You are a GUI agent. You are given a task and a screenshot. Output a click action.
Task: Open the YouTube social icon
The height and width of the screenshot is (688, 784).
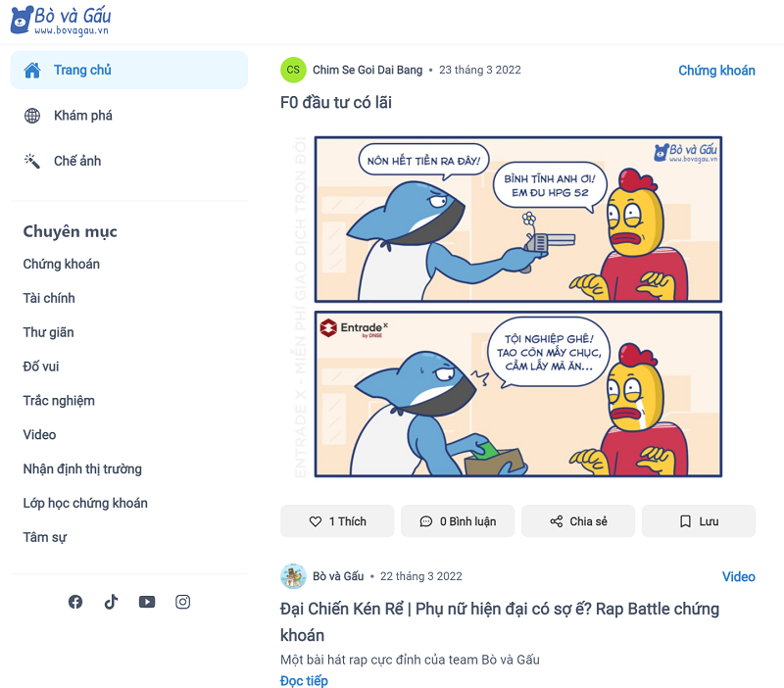[147, 602]
